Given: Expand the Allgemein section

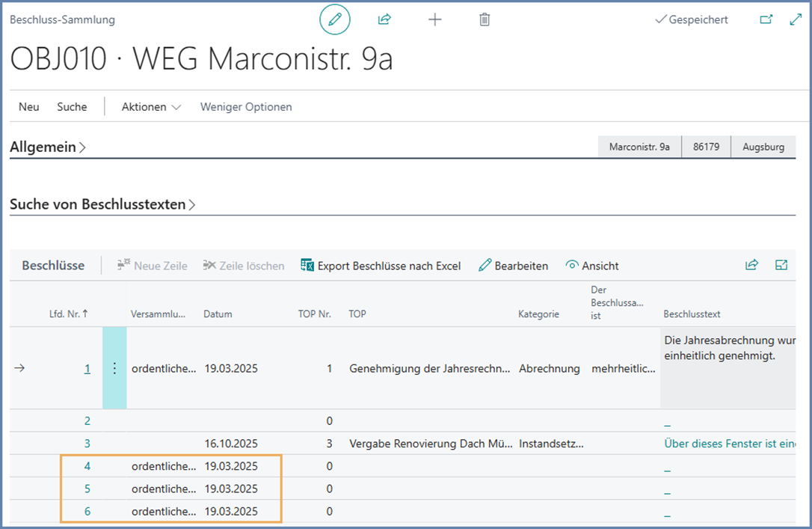Looking at the screenshot, I should click(x=48, y=147).
